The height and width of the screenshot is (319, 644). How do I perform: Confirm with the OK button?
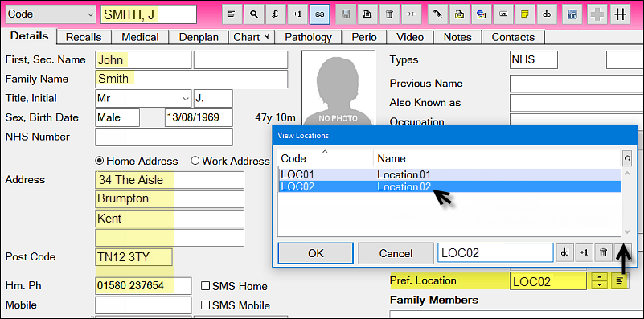coord(315,253)
